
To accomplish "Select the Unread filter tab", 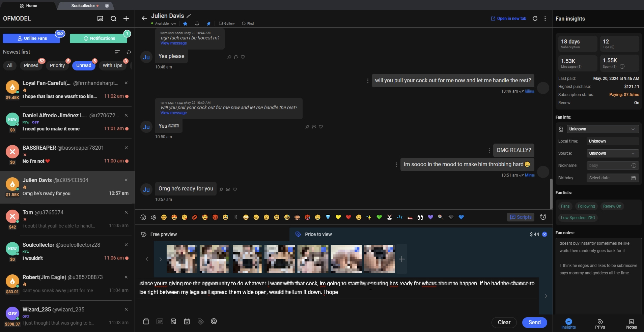I will [83, 65].
